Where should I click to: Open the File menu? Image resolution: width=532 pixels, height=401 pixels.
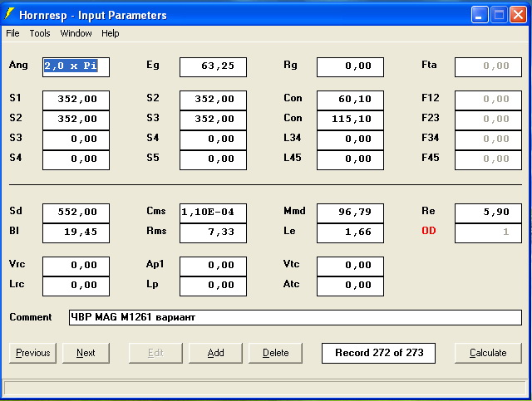(12, 33)
